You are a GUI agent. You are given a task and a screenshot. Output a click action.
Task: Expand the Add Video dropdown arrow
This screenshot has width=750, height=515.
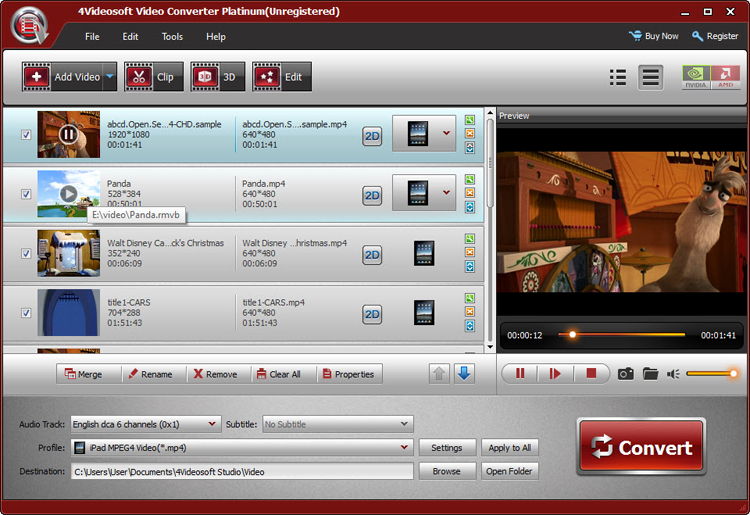[x=110, y=77]
